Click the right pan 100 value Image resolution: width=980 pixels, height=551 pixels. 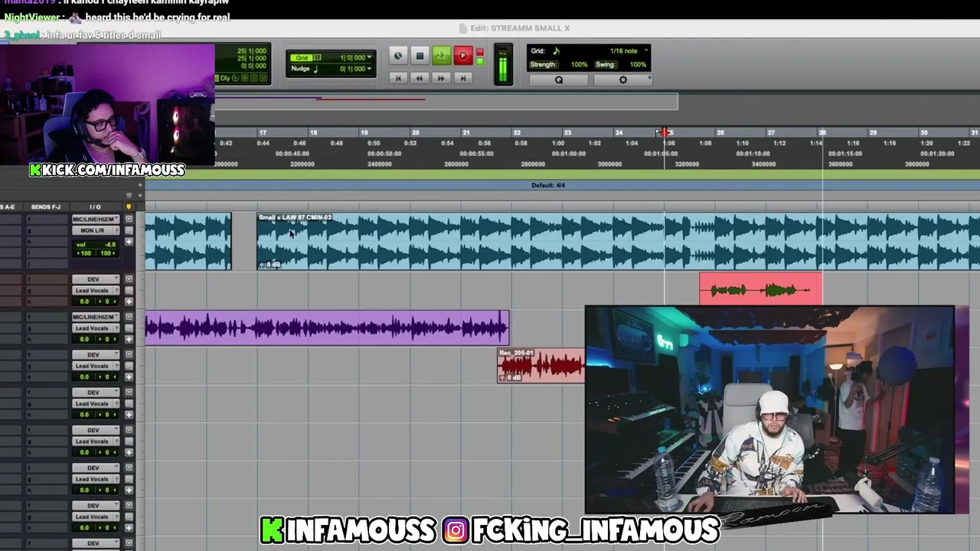click(106, 253)
